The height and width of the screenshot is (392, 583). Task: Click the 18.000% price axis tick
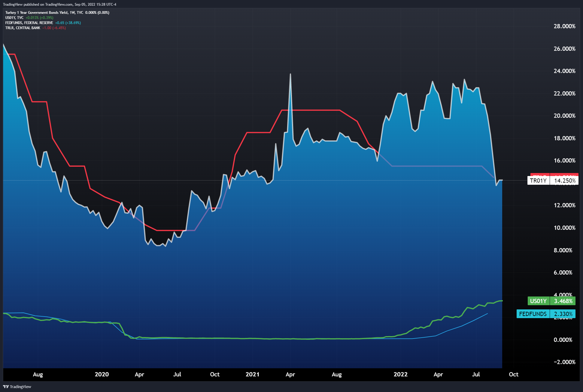click(x=564, y=138)
